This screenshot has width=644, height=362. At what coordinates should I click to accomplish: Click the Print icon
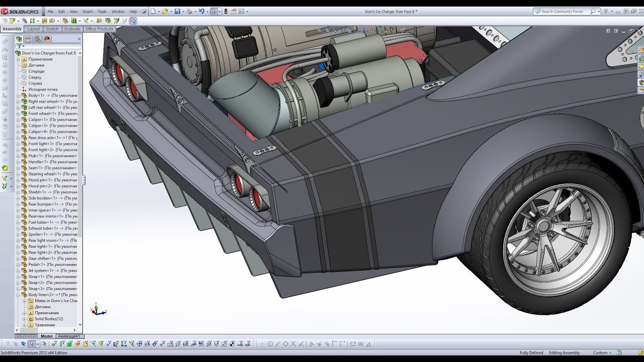tap(189, 11)
